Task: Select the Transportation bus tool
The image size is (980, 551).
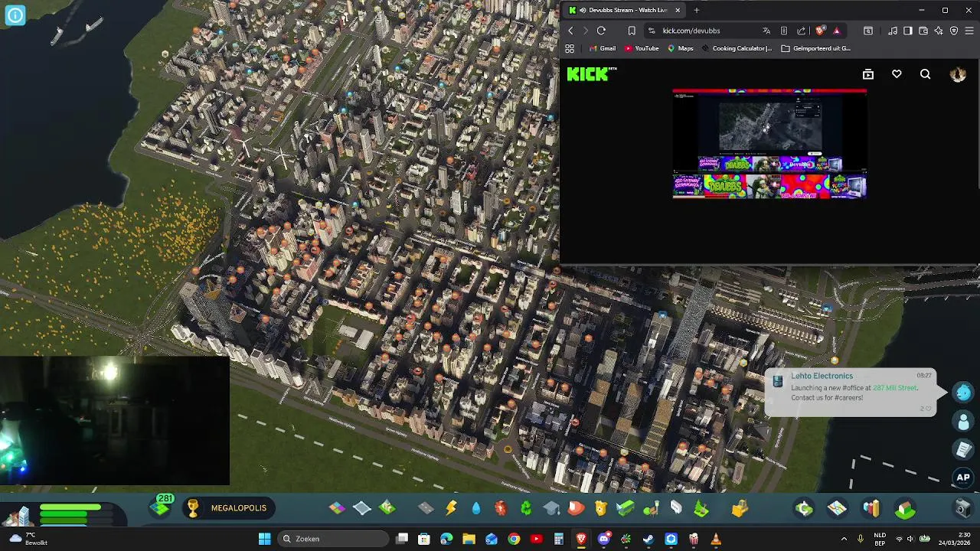Action: (x=626, y=508)
